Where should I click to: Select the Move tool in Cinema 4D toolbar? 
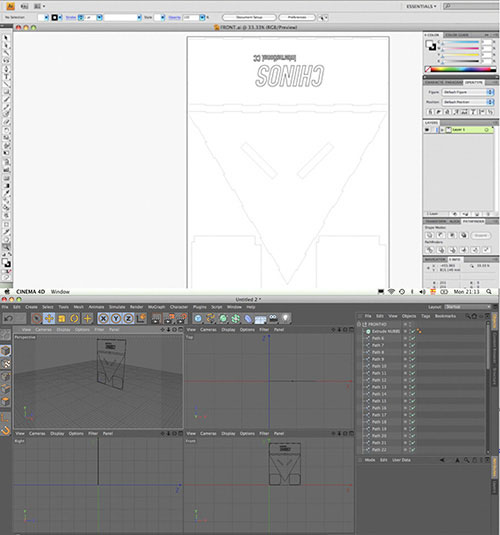(x=49, y=318)
